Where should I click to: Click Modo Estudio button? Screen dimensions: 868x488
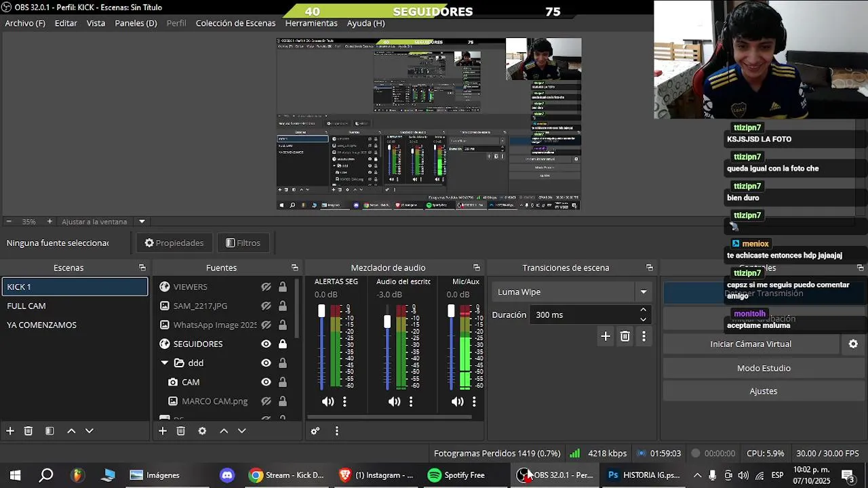coord(764,369)
